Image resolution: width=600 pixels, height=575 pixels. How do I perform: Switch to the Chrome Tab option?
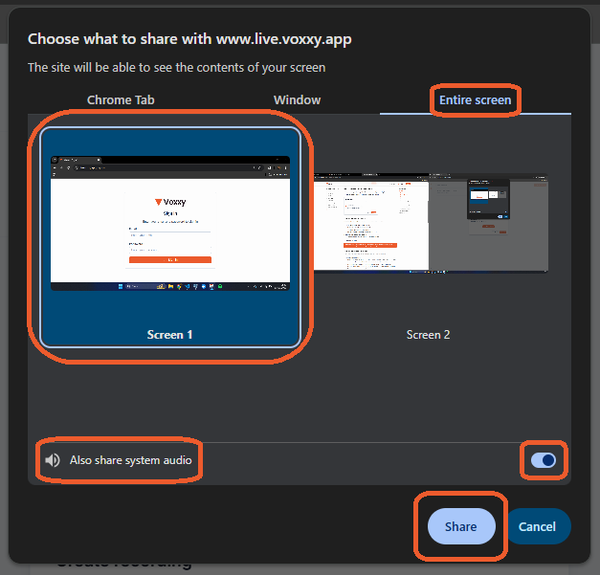coord(121,100)
